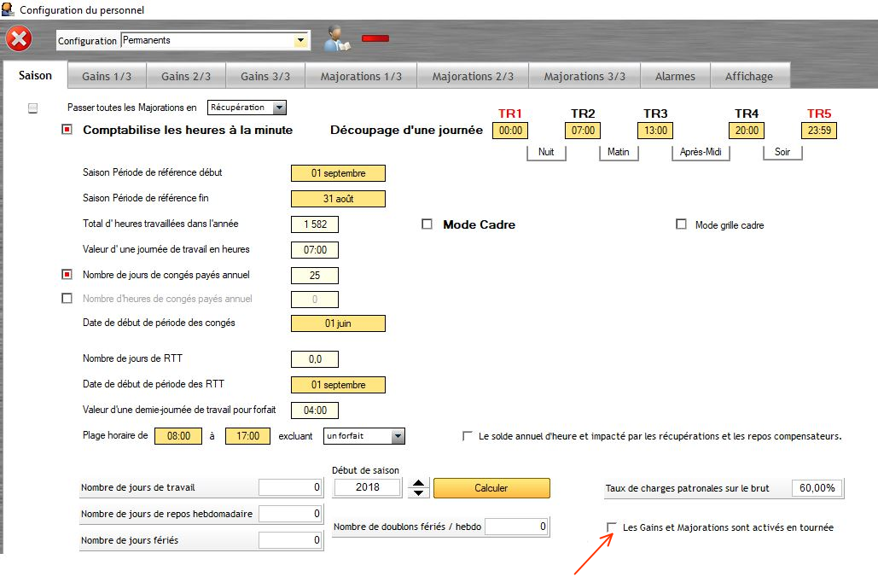Check 'Nombre d'heures de congés payés annuel'

[67, 298]
